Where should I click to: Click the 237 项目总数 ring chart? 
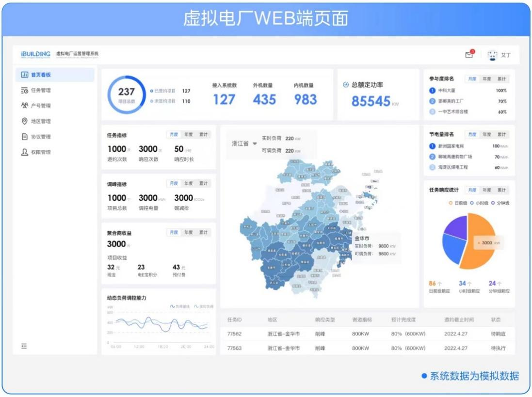[126, 95]
